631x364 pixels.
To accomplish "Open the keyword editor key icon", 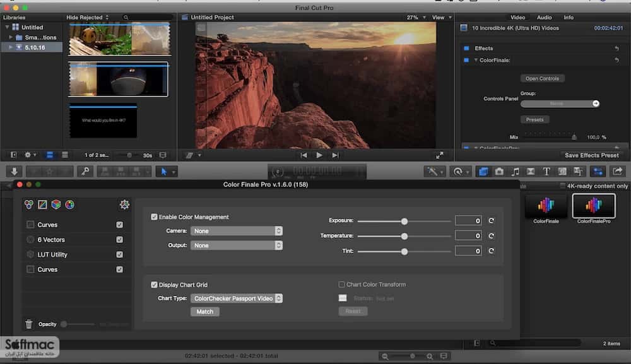I will tap(85, 172).
